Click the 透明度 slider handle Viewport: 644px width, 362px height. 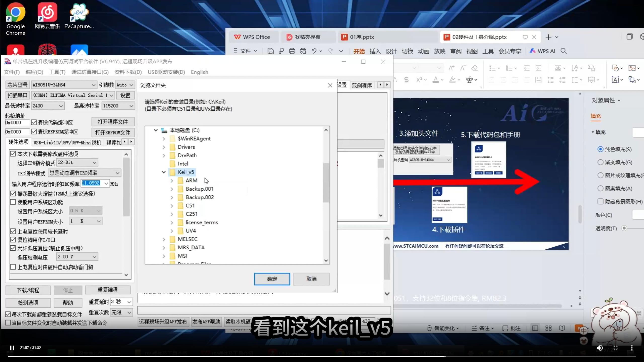click(x=624, y=228)
